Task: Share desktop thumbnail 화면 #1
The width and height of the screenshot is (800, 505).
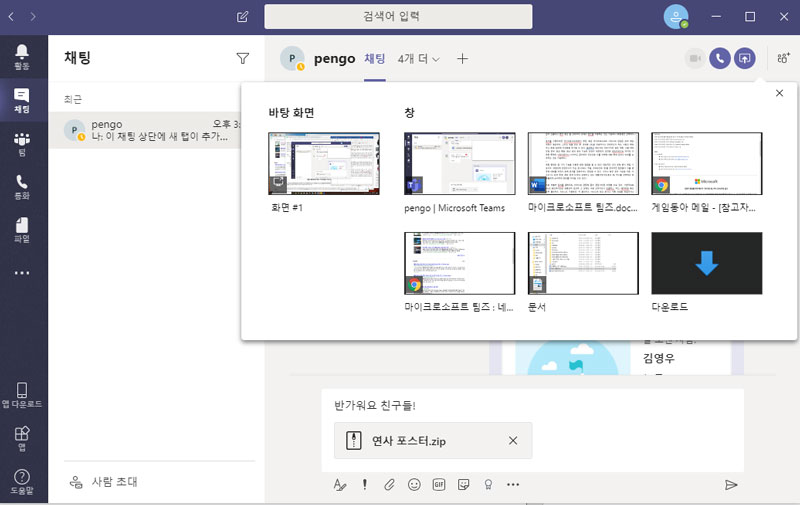Action: coord(324,164)
